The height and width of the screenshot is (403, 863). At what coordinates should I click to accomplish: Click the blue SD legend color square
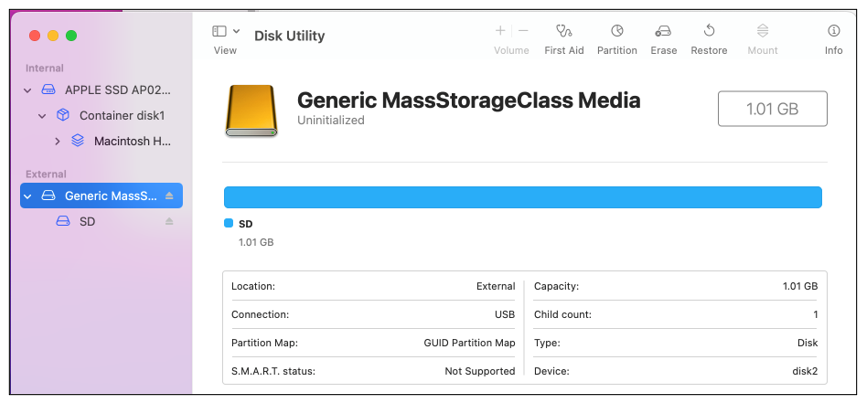[228, 224]
